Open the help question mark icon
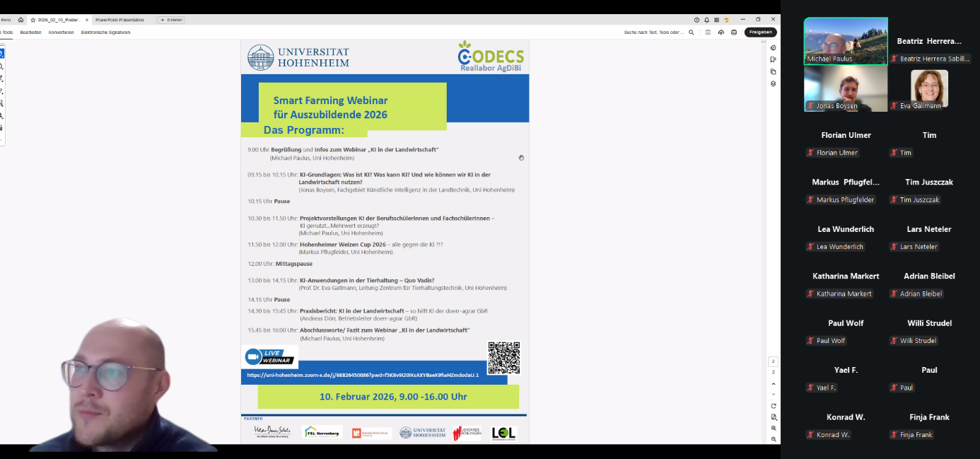The image size is (980, 459). 696,20
